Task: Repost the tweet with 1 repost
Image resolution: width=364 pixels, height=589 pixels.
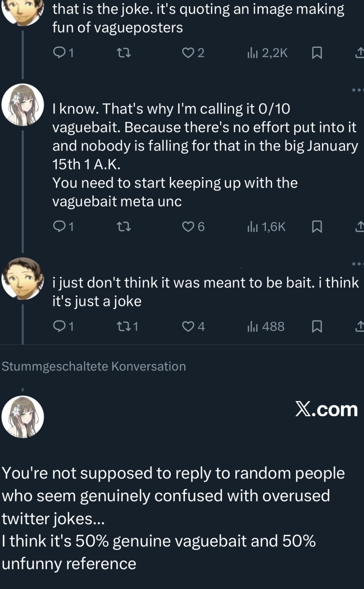Action: [x=124, y=326]
